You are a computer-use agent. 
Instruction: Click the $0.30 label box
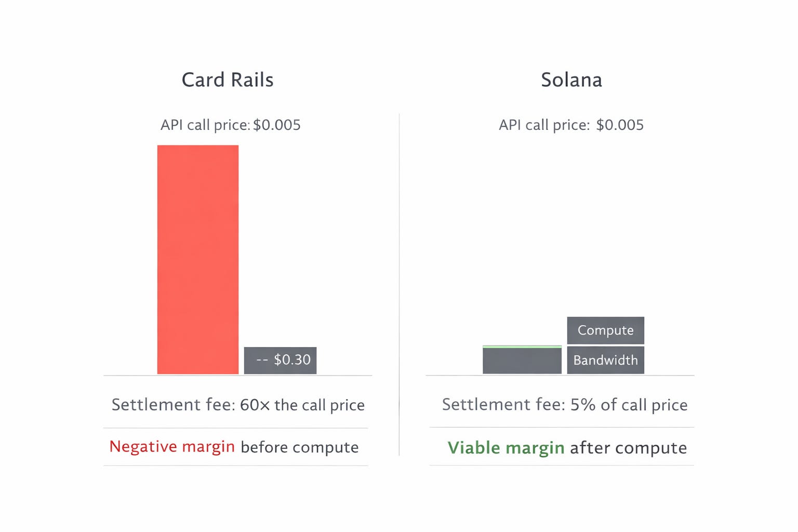pos(280,360)
